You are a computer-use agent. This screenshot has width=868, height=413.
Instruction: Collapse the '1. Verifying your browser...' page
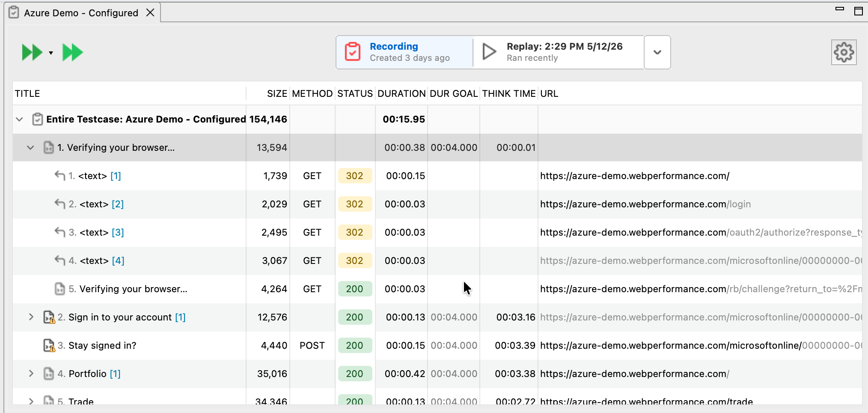pyautogui.click(x=30, y=148)
